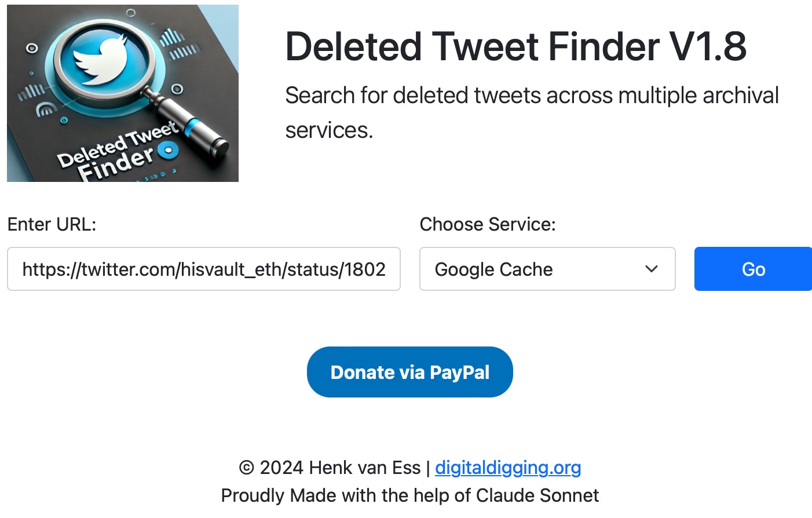This screenshot has height=518, width=812.
Task: Click the Google Cache text in the selector
Action: 493,269
